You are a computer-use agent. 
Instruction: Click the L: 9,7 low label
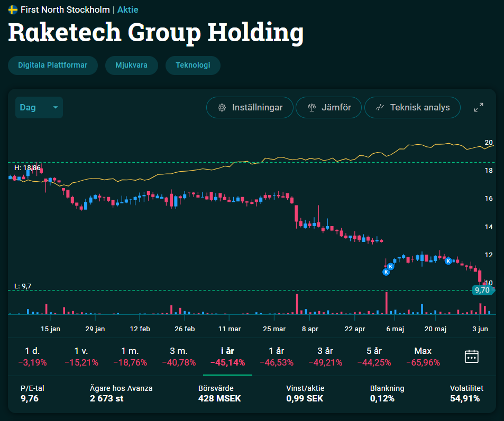click(x=23, y=286)
